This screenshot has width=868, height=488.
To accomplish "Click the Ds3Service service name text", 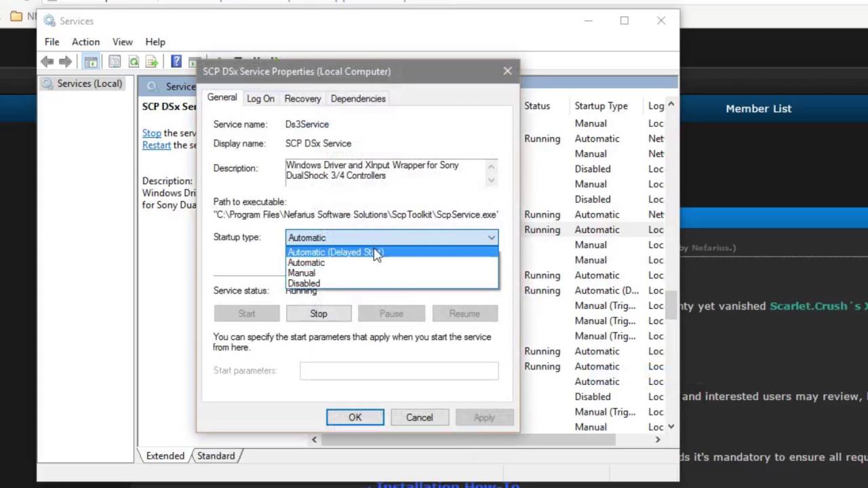I will (307, 124).
